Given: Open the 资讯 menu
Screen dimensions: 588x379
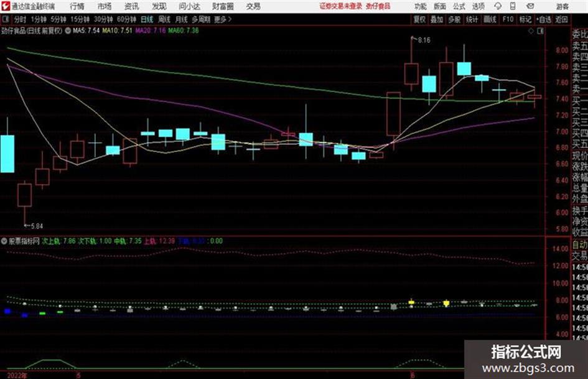Looking at the screenshot, I should [132, 6].
